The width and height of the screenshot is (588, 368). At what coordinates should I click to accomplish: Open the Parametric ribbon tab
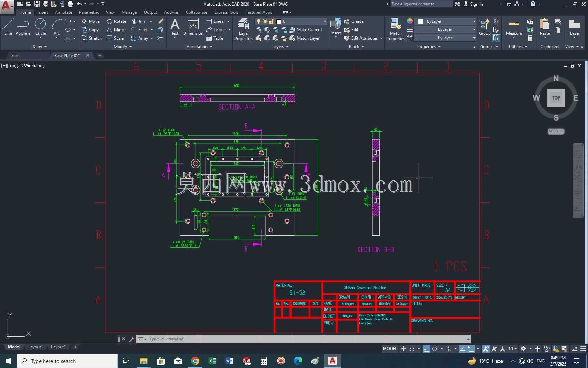[89, 12]
